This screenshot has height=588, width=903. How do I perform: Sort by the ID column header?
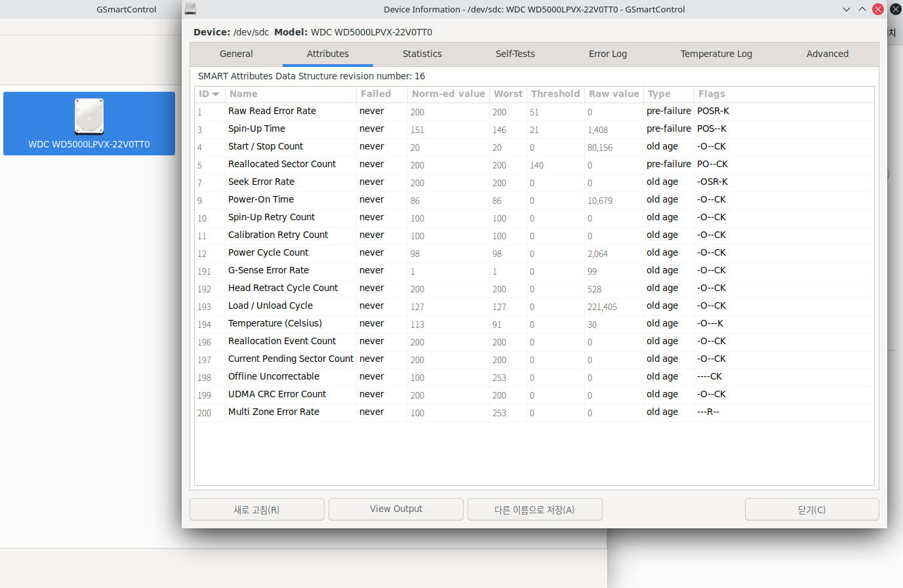(x=209, y=94)
